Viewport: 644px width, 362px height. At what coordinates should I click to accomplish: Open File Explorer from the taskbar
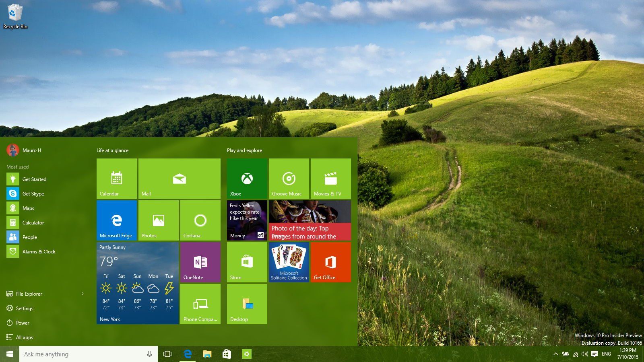click(207, 354)
